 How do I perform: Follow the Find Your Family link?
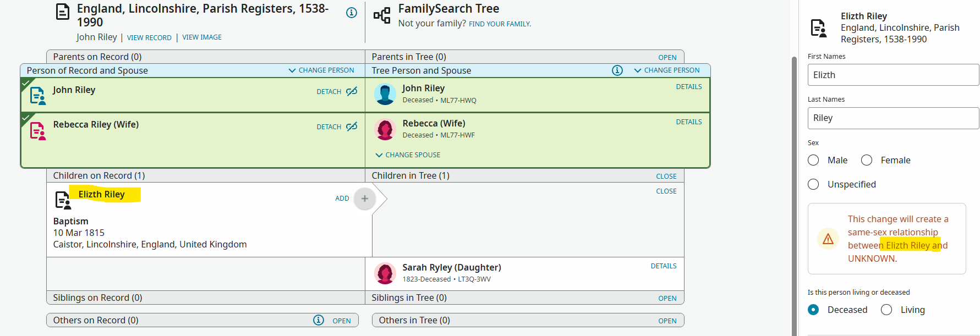point(500,24)
